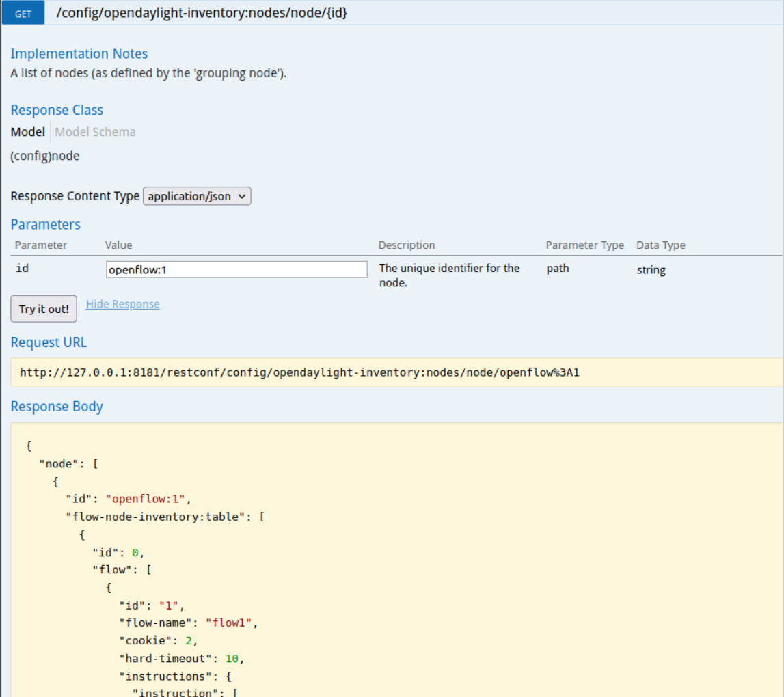784x697 pixels.
Task: Click the "hard-timeout": 10 line in response
Action: 181,659
